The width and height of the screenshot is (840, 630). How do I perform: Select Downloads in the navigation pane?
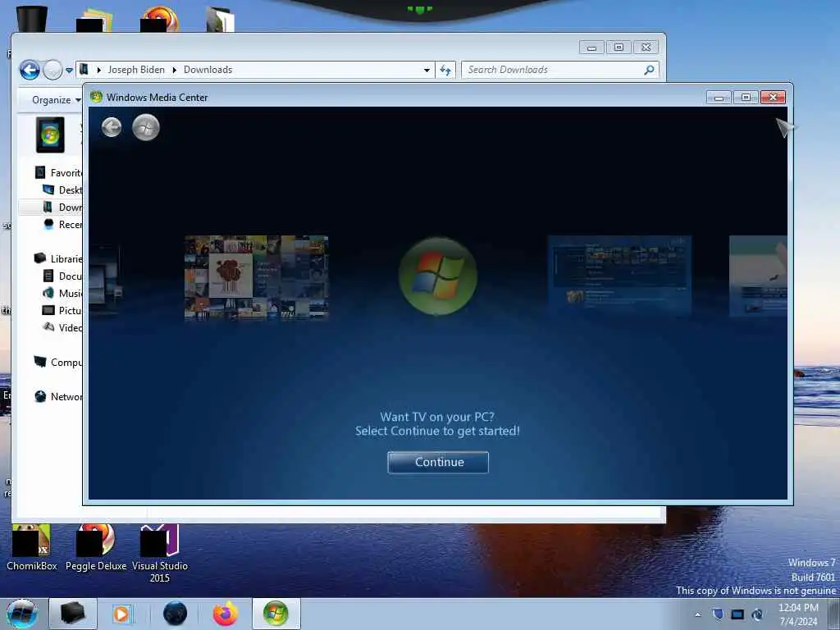click(x=62, y=208)
